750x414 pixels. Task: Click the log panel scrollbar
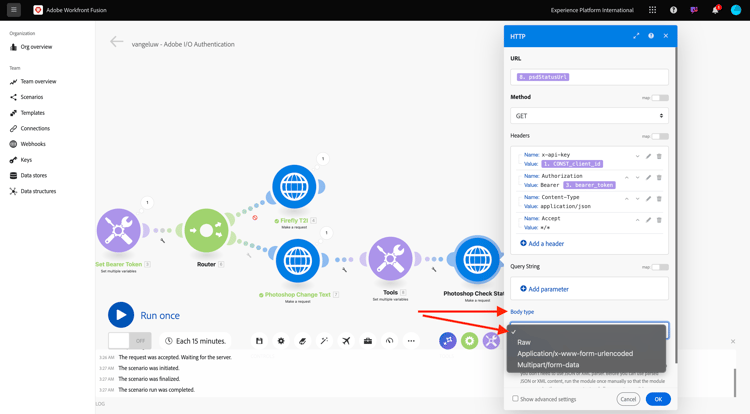coord(735,382)
